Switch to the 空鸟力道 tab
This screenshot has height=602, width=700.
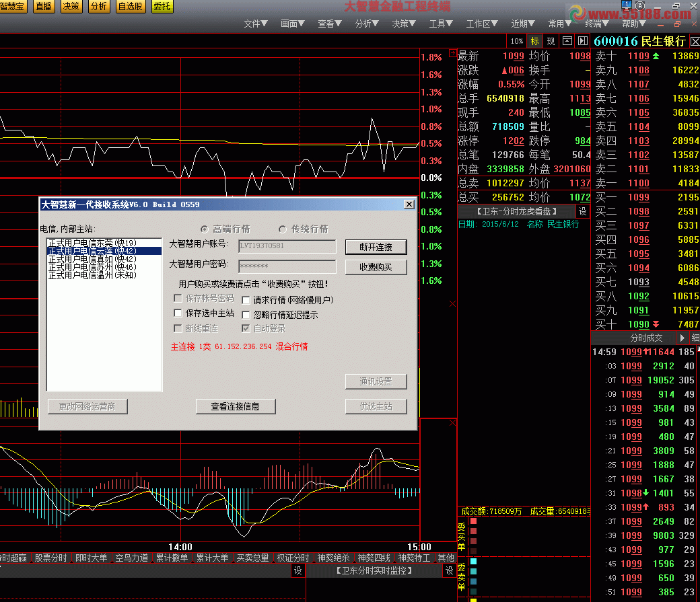(x=131, y=558)
